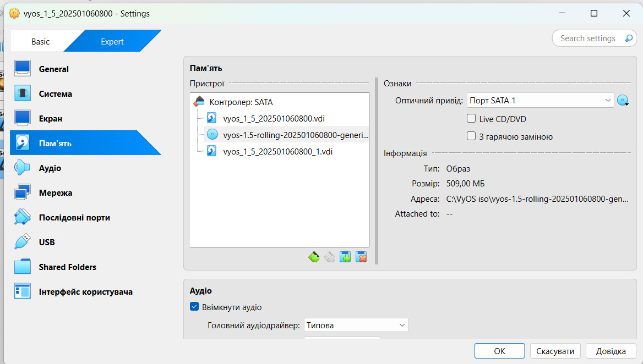The image size is (643, 364).
Task: Click the Shared Folders folder icon
Action: click(23, 267)
